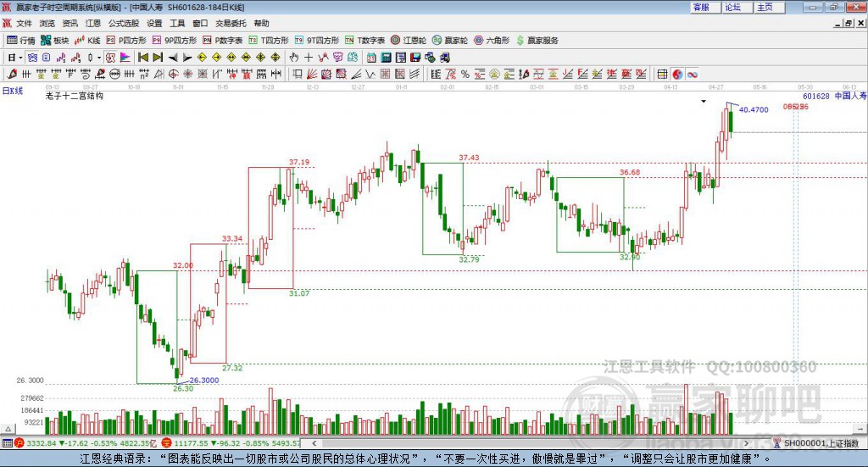Open the 浏览 menu
Viewport: 868px width, 467px height.
[x=47, y=23]
